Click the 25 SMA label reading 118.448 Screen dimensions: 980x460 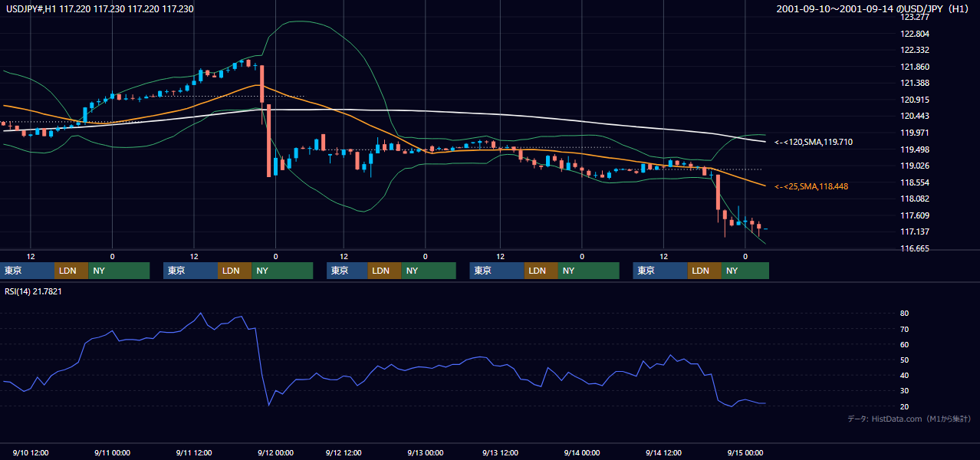(811, 186)
